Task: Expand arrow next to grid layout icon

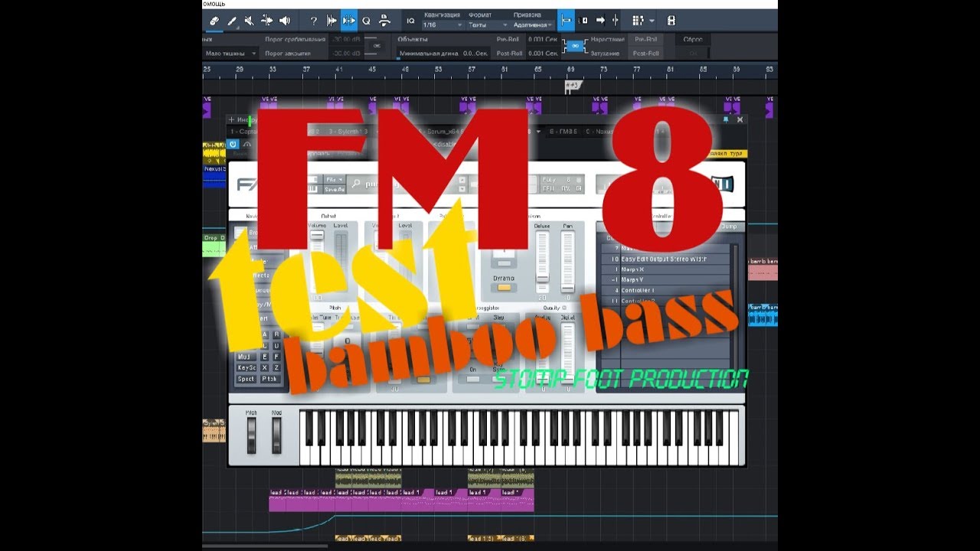Action: (652, 21)
